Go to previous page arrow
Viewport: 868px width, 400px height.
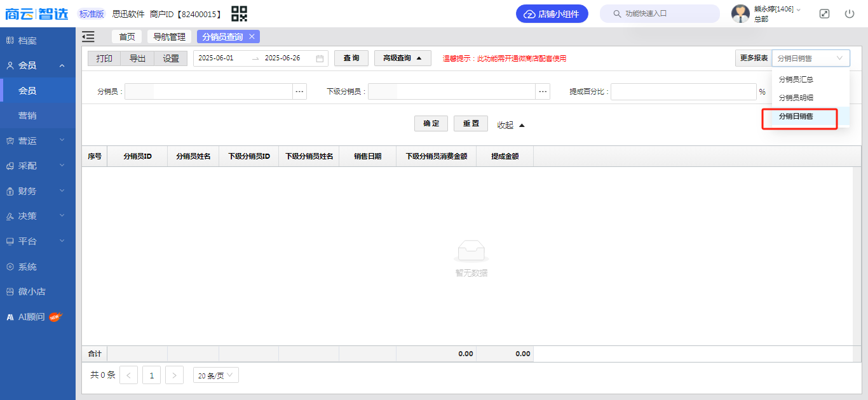click(x=128, y=375)
